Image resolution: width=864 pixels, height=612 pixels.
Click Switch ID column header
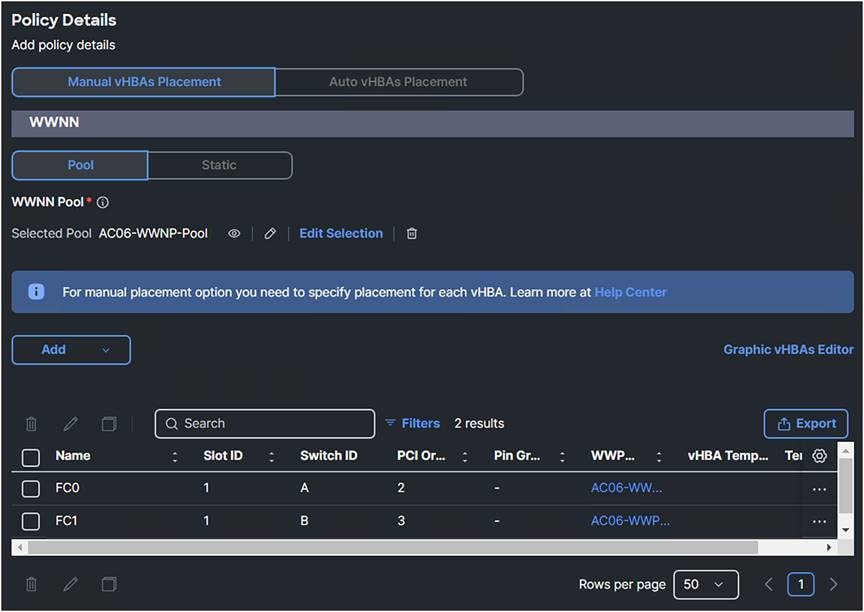(x=329, y=456)
